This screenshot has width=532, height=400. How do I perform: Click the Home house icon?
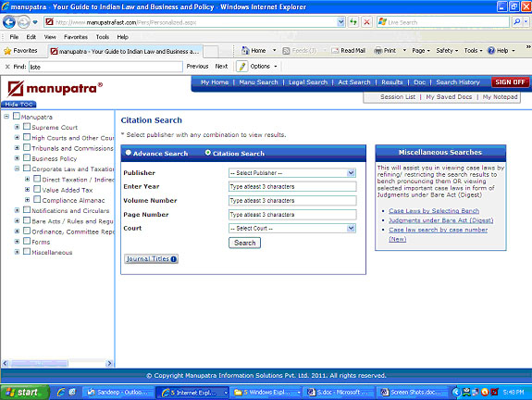point(245,51)
